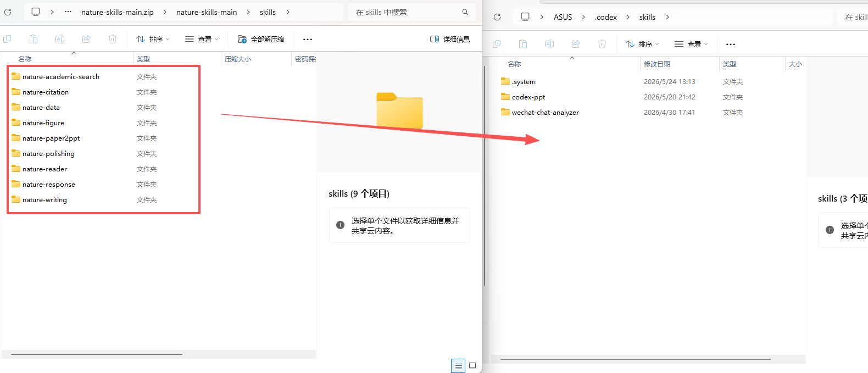
Task: Click .codex breadcrumb segment in right window
Action: click(x=606, y=17)
